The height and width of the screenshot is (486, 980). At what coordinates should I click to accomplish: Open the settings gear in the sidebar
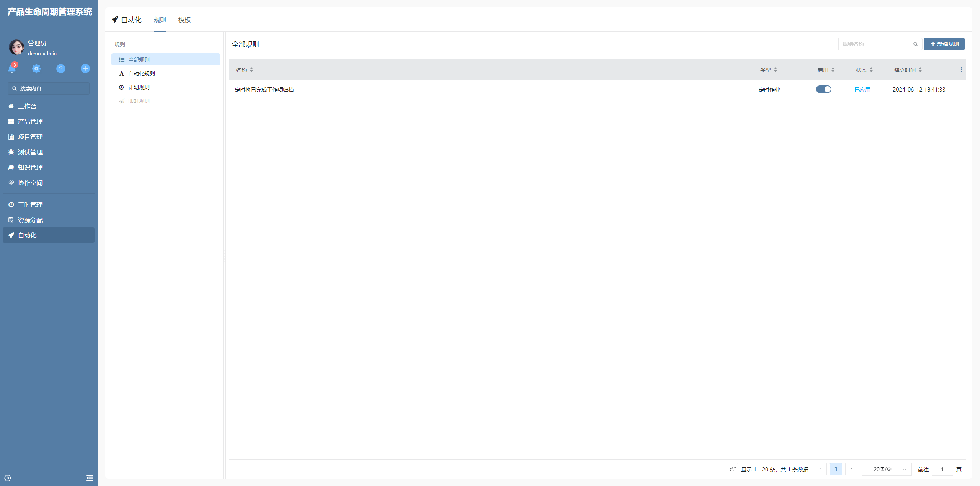pyautogui.click(x=36, y=69)
